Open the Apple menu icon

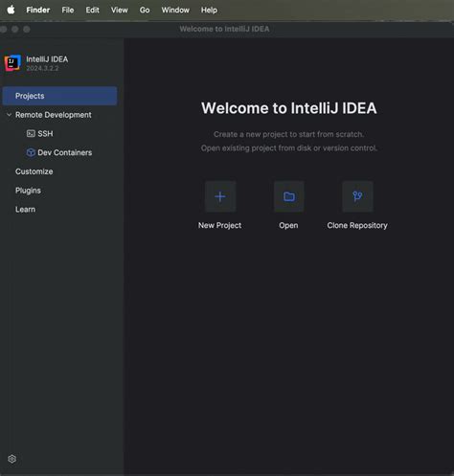[x=11, y=10]
